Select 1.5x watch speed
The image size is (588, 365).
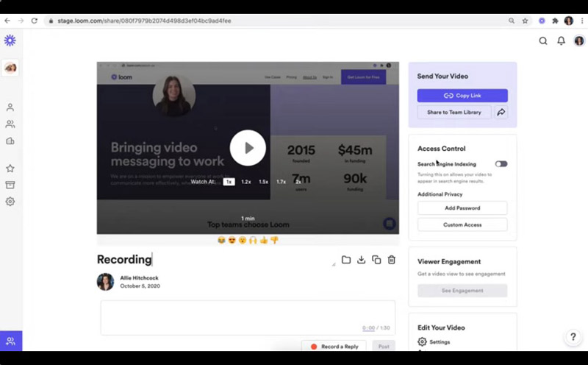coord(264,182)
